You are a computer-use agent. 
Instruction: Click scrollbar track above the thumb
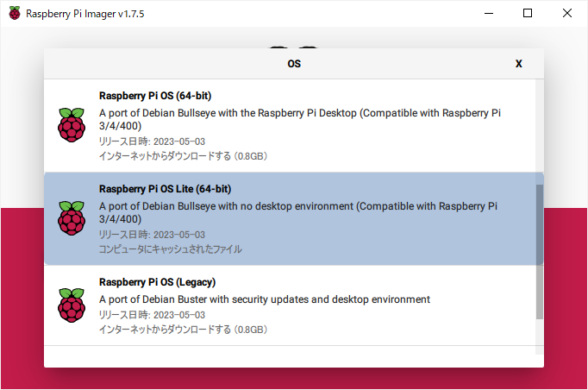click(x=539, y=131)
